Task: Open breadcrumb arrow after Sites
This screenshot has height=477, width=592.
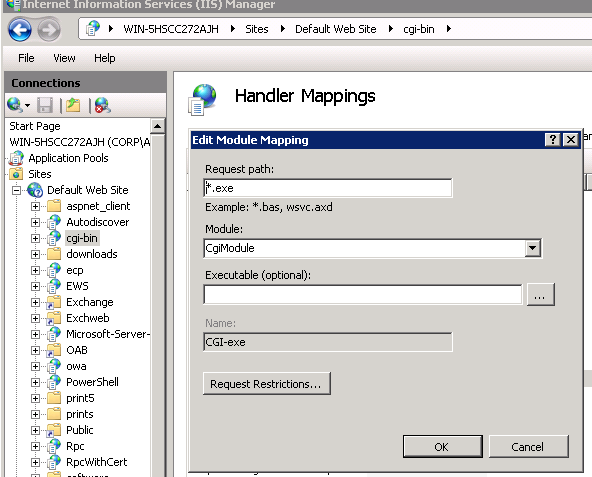Action: tap(282, 29)
